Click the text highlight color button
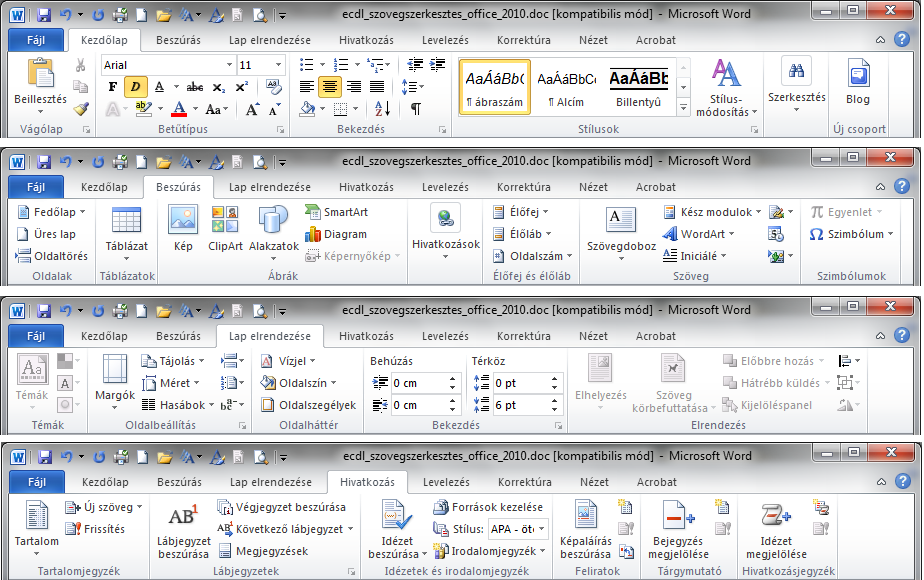924x580 pixels. [x=143, y=109]
